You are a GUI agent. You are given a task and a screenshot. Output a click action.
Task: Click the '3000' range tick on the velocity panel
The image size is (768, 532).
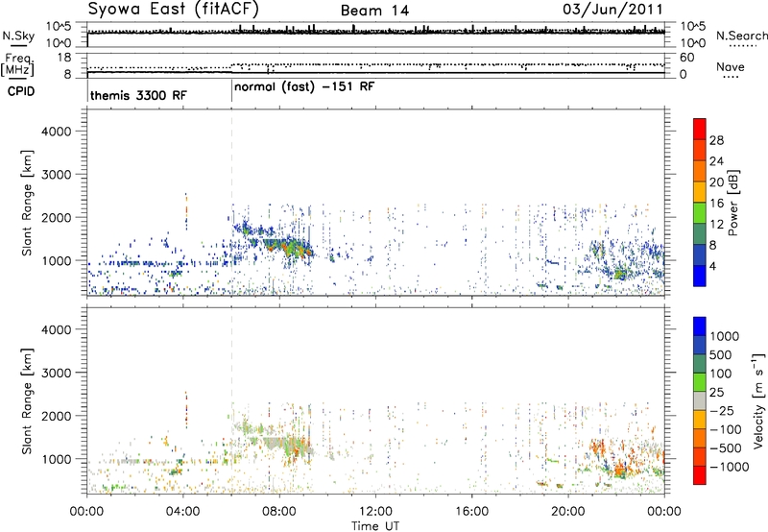56,373
